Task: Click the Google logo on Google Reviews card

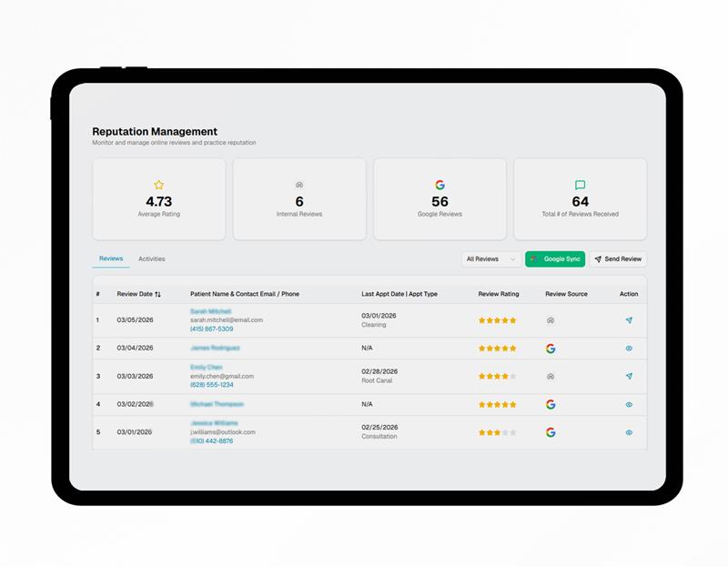Action: 440,185
